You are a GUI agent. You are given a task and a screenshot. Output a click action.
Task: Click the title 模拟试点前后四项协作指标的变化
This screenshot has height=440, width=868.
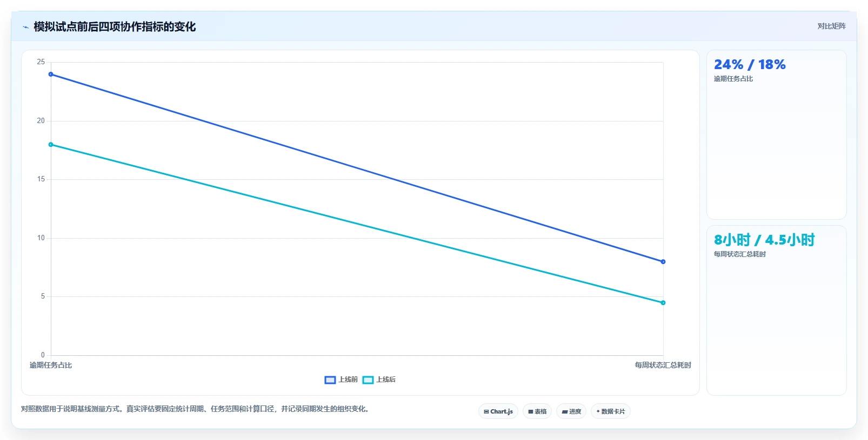(115, 27)
